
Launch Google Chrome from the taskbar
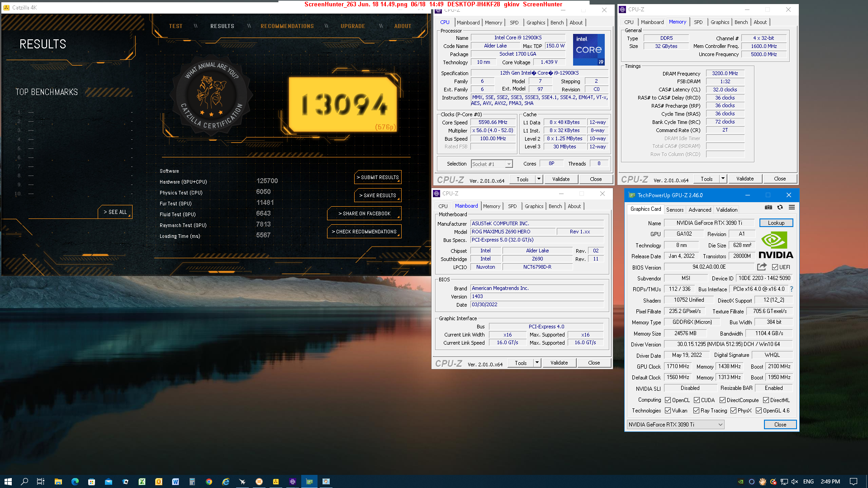(x=209, y=482)
